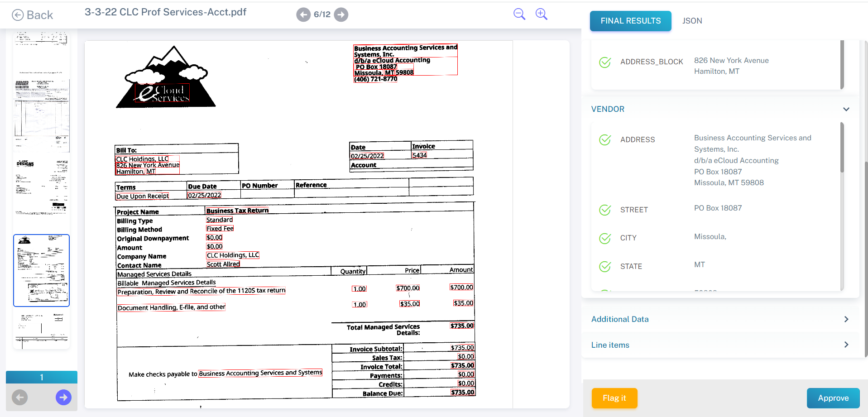Click the VENDOR panel scrollbar

coord(842,147)
